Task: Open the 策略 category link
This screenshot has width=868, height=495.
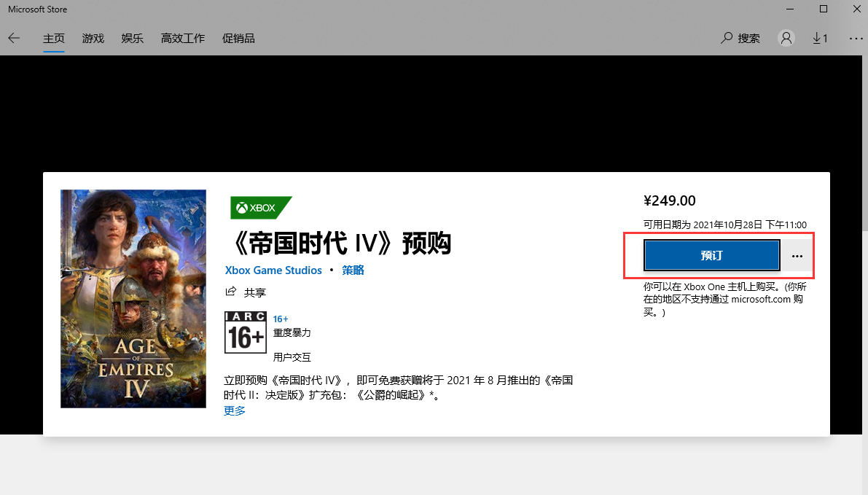Action: click(353, 270)
